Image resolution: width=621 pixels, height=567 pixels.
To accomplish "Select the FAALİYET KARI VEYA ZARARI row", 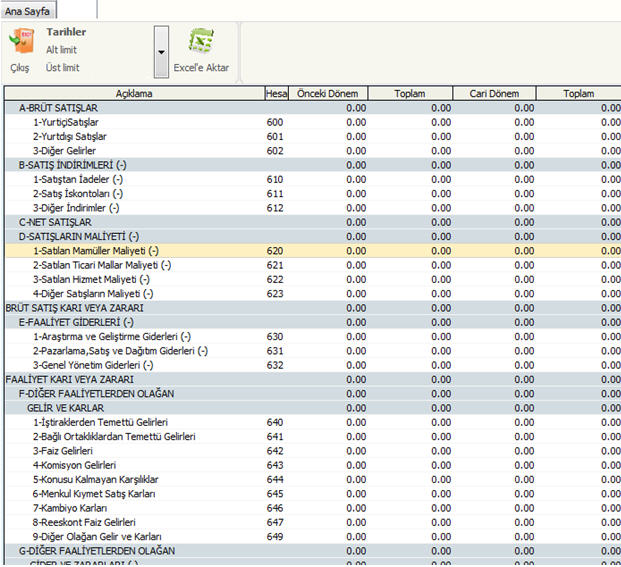I will (69, 380).
